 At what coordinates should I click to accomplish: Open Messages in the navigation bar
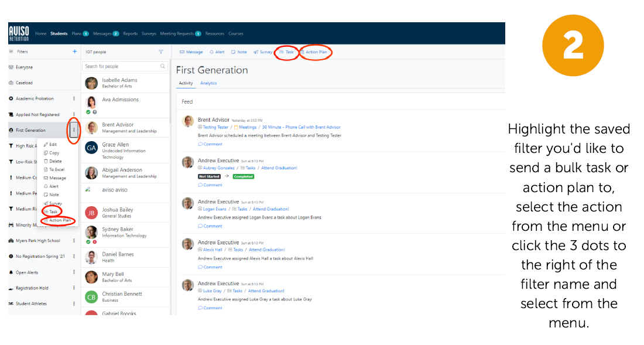tap(106, 33)
